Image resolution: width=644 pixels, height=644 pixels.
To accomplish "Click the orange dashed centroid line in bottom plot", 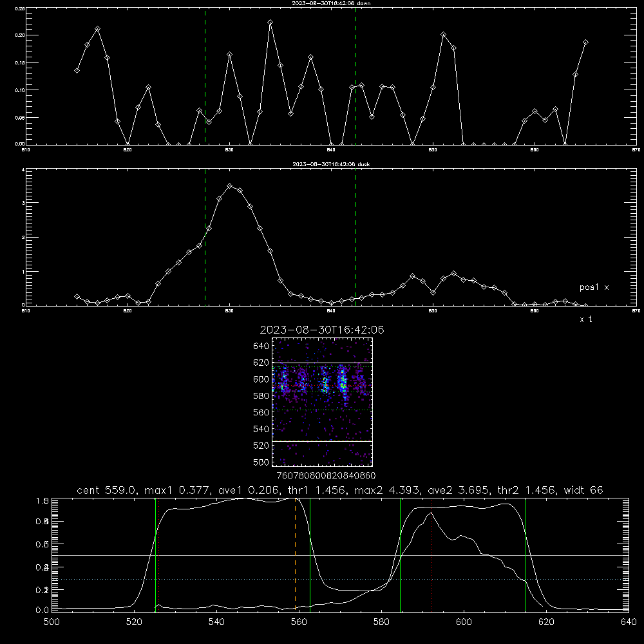I will 296,554.
